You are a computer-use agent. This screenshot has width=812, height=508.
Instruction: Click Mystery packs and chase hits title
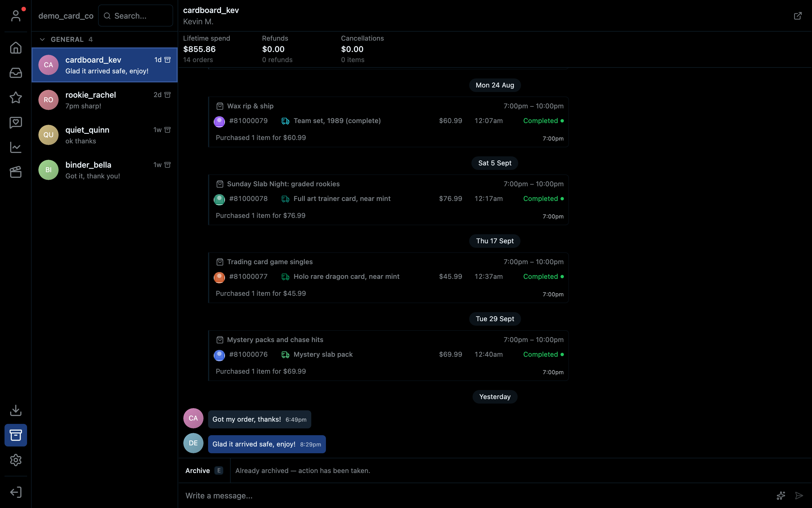coord(275,340)
